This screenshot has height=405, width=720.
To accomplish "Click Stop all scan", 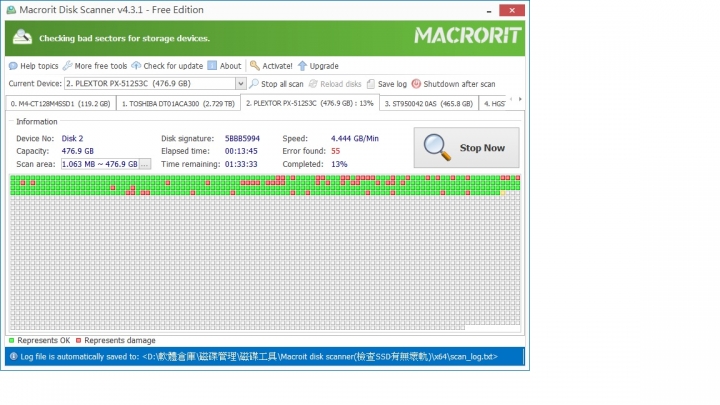I will pos(276,84).
